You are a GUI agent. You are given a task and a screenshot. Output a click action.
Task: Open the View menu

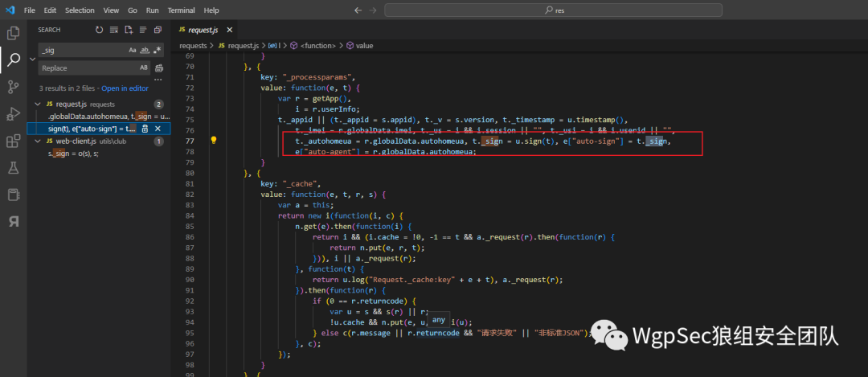click(111, 10)
